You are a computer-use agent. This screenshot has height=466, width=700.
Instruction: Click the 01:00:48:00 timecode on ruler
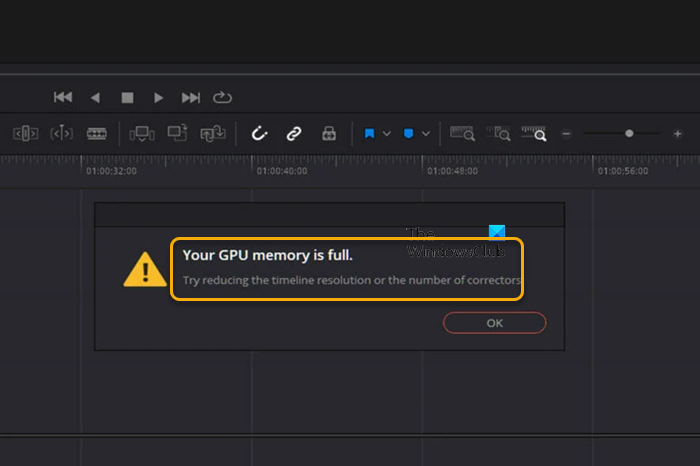[x=452, y=171]
